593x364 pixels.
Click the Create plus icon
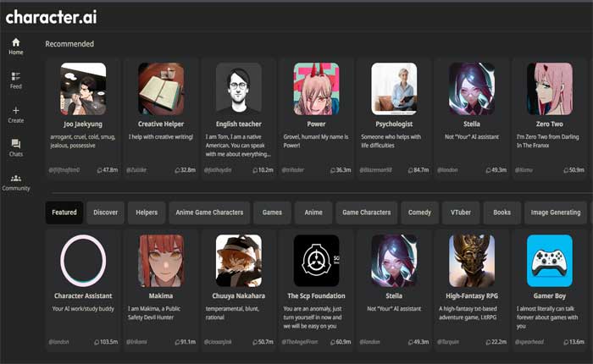coord(15,111)
